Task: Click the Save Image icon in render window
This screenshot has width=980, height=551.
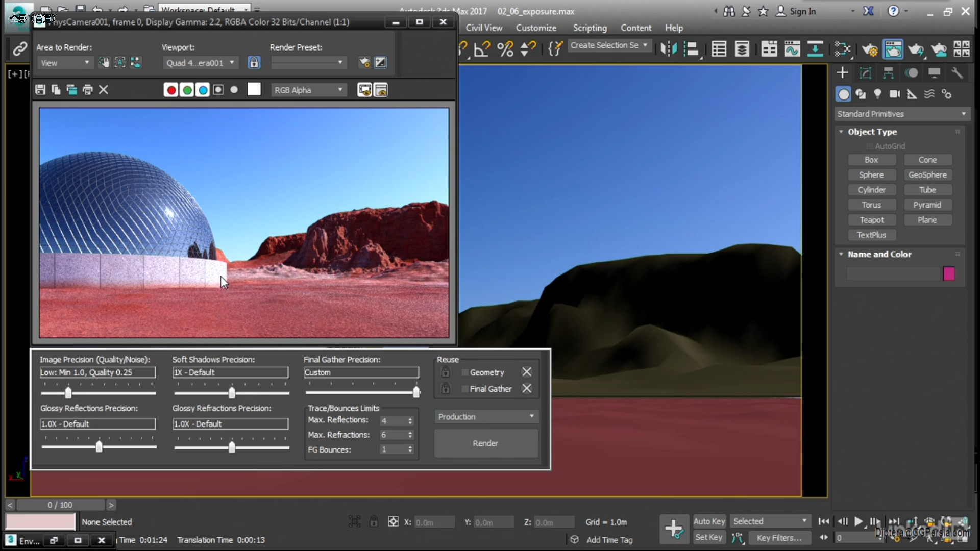Action: (40, 90)
